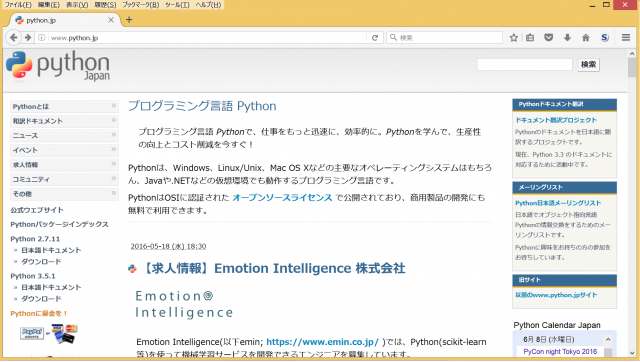Open the ツール(T) menu
640x362 pixels.
177,4
